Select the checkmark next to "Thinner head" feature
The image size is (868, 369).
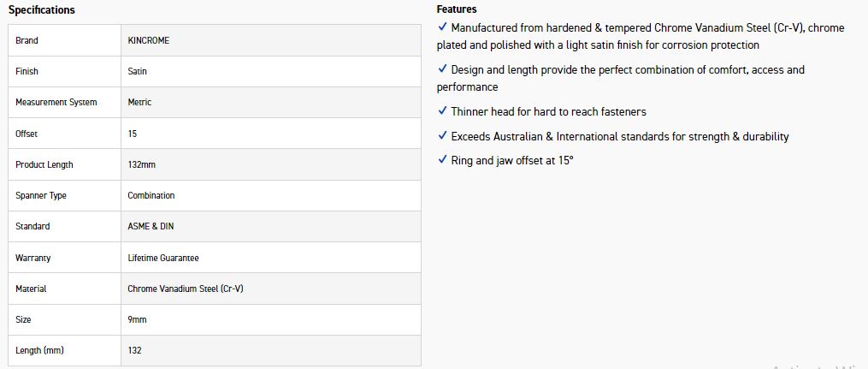pos(442,111)
